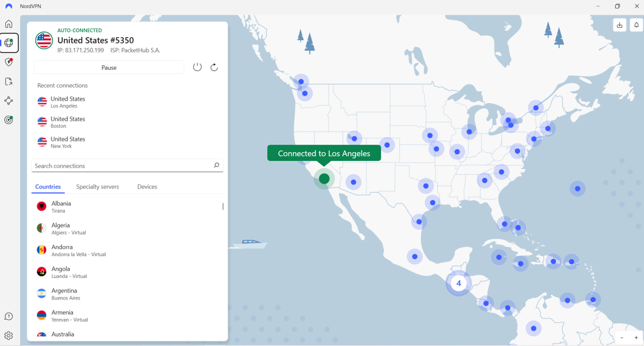
Task: Select the globe VPN map sidebar icon
Action: [x=9, y=43]
